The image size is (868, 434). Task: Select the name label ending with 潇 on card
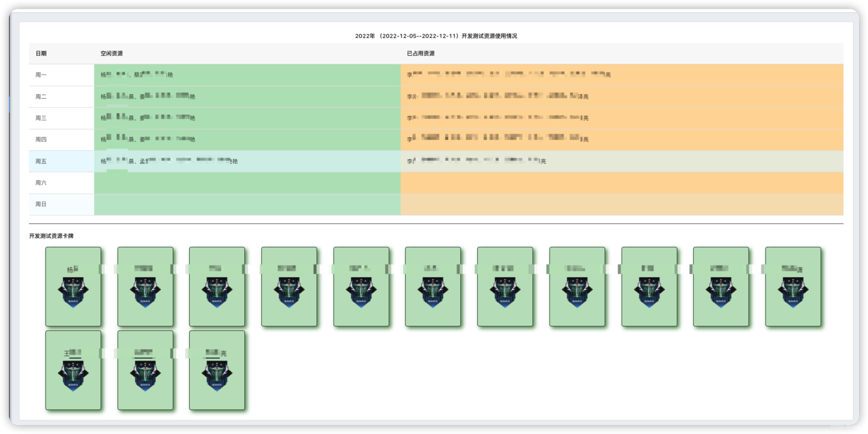tap(792, 269)
